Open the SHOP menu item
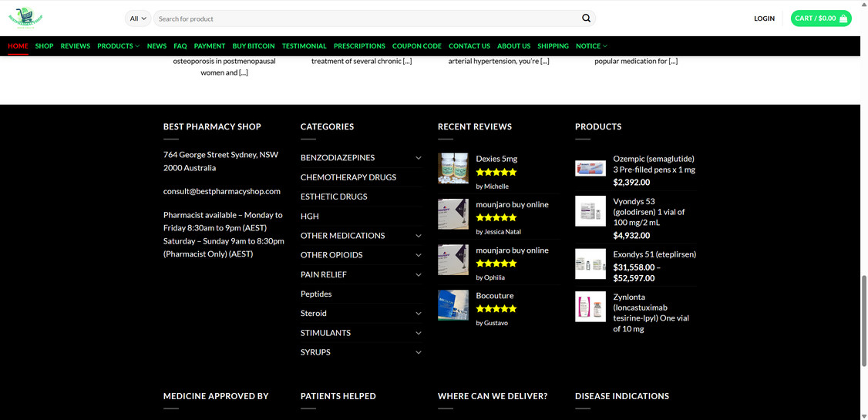868x420 pixels. click(x=44, y=46)
